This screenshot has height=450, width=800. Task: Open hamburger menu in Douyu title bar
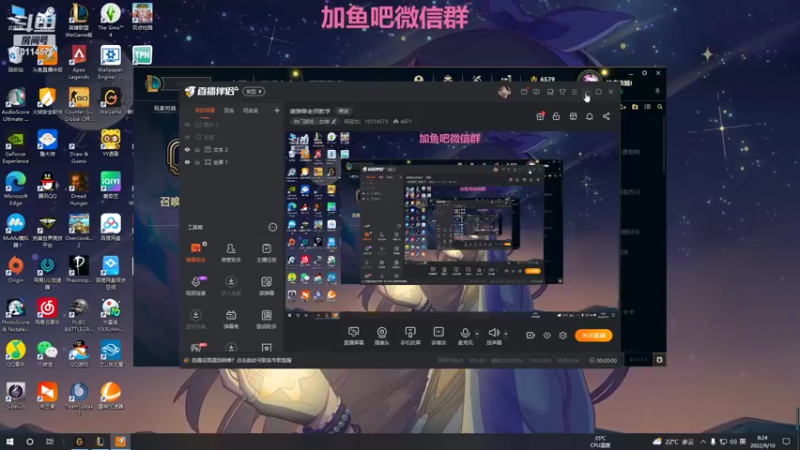tap(574, 92)
